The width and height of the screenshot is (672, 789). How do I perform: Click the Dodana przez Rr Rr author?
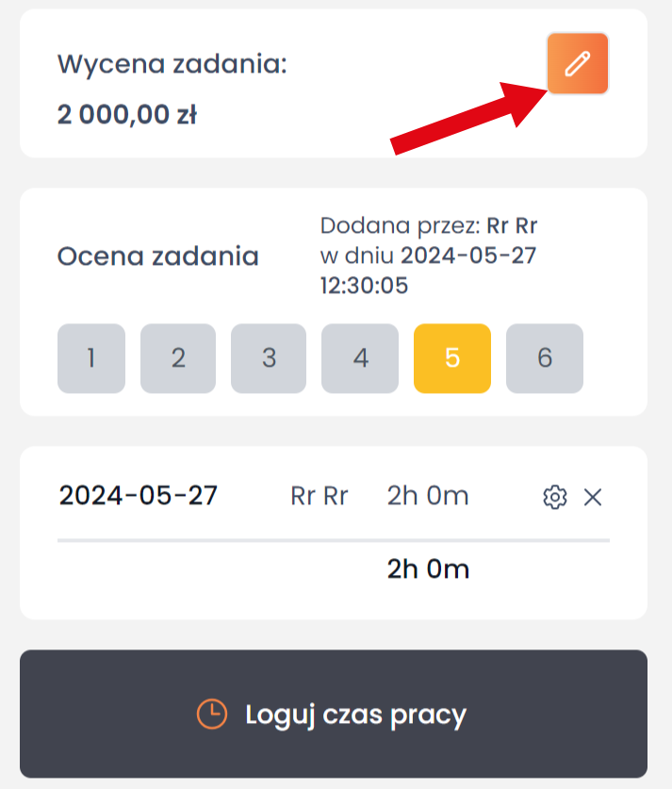(x=512, y=225)
